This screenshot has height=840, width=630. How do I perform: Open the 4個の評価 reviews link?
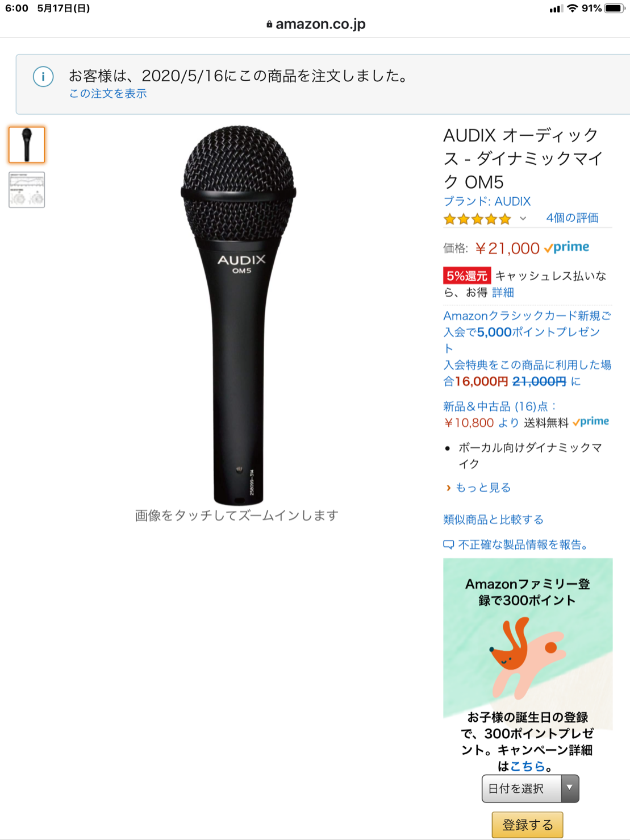pyautogui.click(x=572, y=218)
